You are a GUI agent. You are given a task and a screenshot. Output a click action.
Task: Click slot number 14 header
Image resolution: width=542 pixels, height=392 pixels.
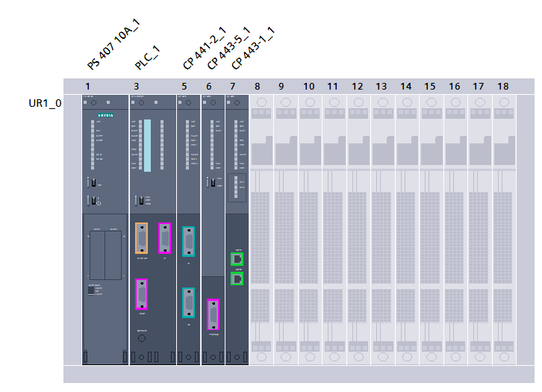click(406, 87)
